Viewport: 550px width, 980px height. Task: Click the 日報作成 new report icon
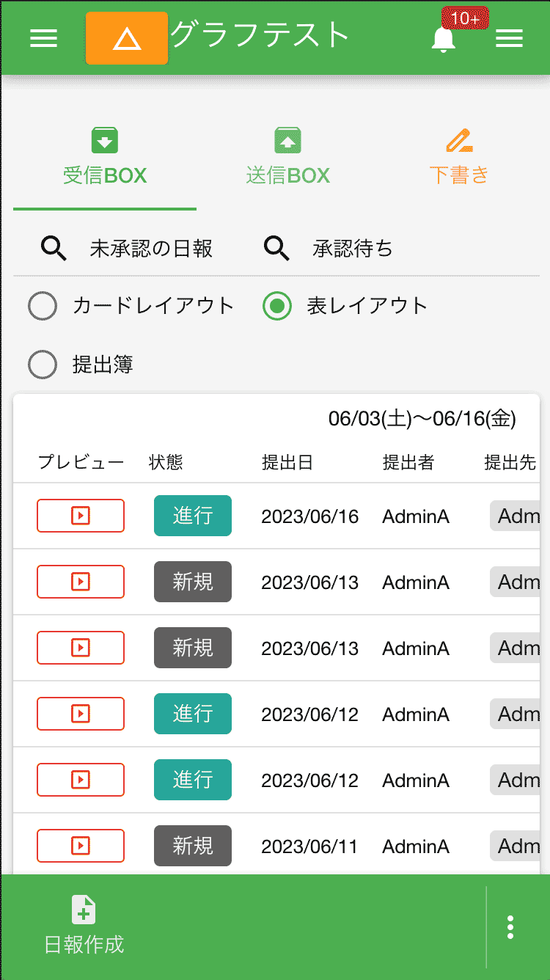(x=84, y=910)
